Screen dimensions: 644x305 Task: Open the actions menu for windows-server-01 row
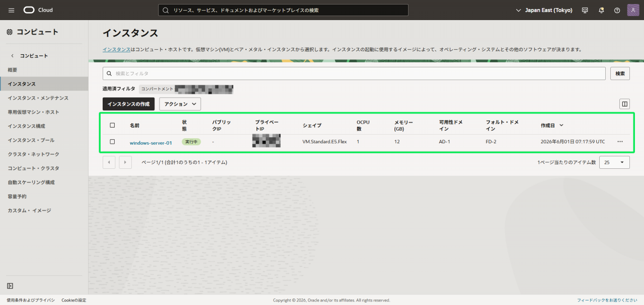pyautogui.click(x=620, y=142)
